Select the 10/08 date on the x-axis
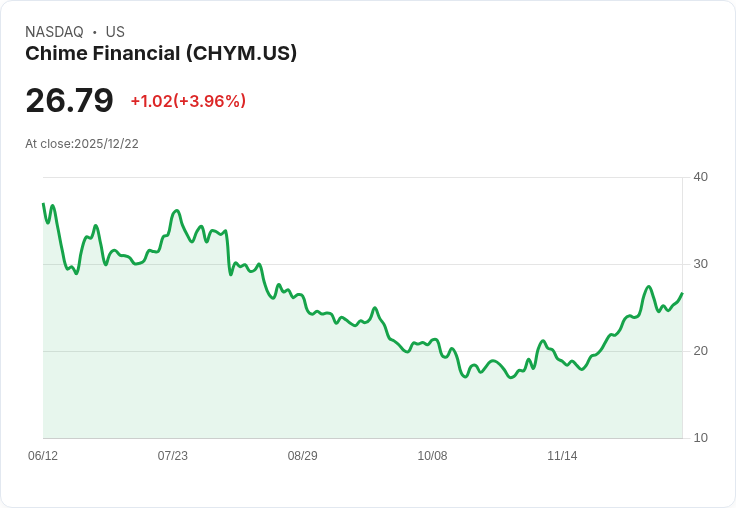736x508 pixels. click(x=432, y=456)
